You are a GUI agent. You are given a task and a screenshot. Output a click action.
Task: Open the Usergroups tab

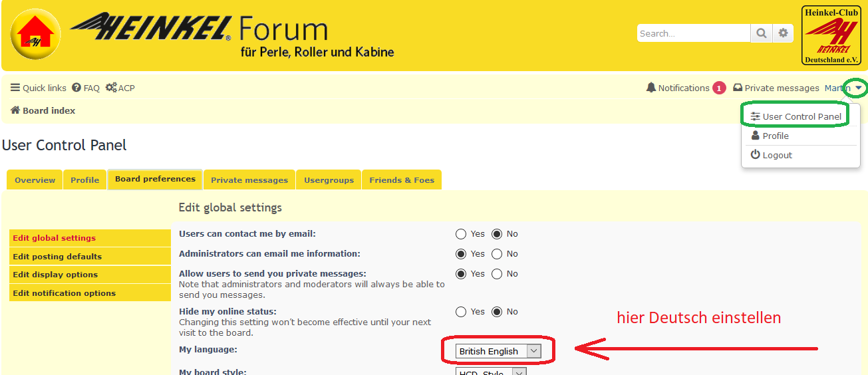(x=329, y=180)
